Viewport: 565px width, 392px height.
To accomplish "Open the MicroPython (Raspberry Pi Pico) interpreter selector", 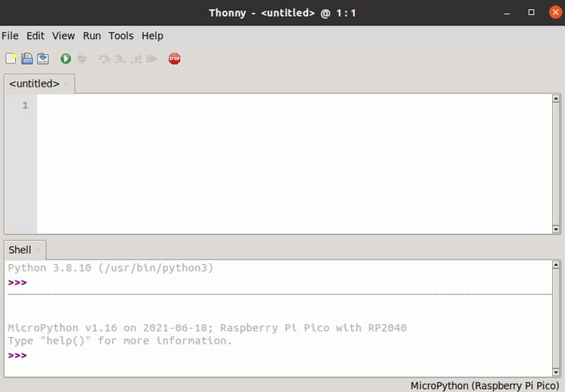I will pyautogui.click(x=484, y=385).
